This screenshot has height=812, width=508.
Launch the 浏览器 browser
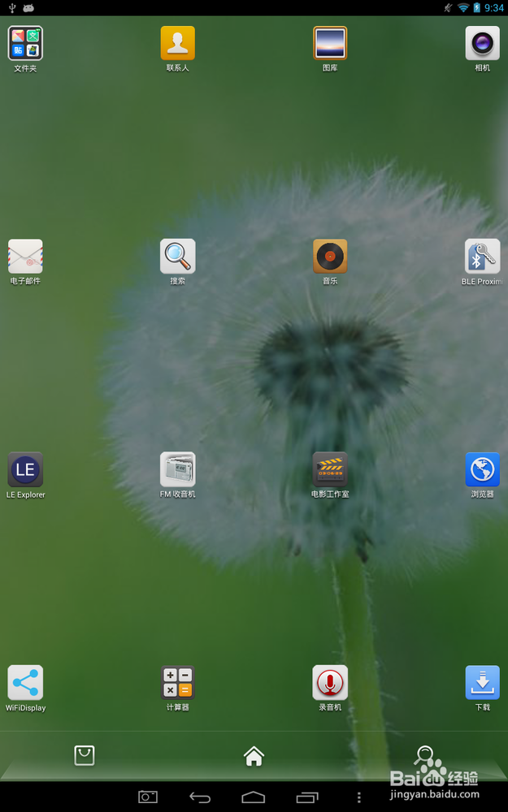click(x=482, y=469)
